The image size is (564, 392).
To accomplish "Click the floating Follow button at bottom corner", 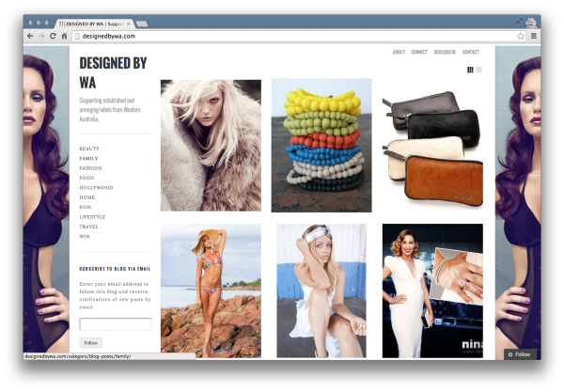I will coord(520,354).
